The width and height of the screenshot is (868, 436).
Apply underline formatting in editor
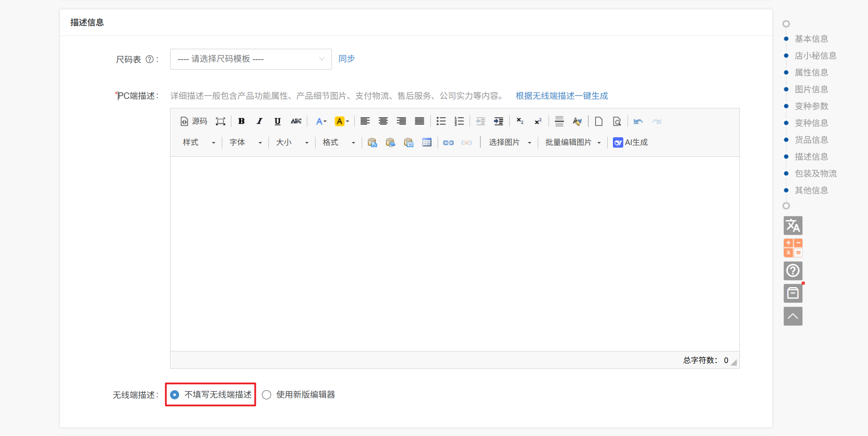278,121
